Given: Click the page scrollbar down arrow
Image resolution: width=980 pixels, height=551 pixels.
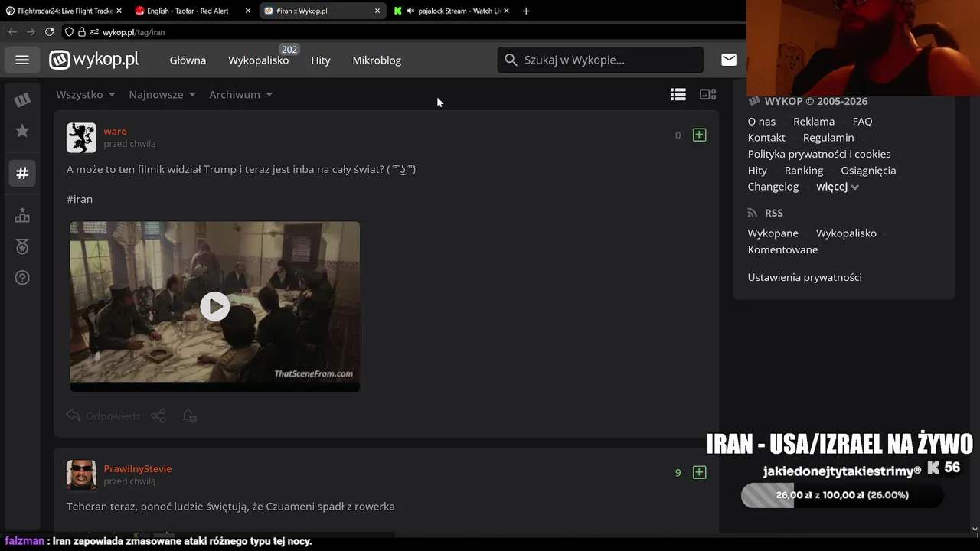Looking at the screenshot, I should coord(975,528).
